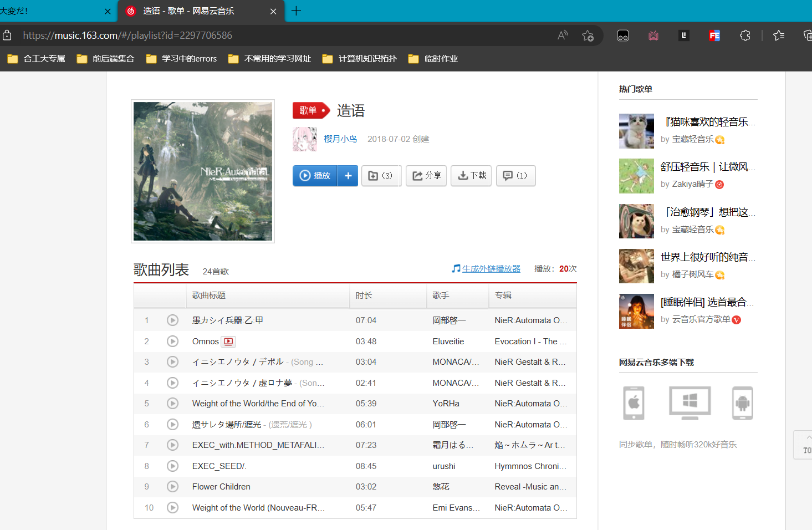Click the Windows PC download icon
Screen dimensions: 812x530
pos(690,403)
